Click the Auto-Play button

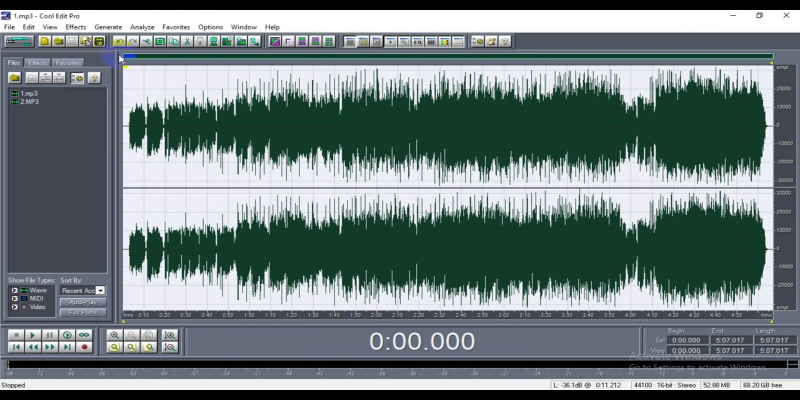[83, 302]
